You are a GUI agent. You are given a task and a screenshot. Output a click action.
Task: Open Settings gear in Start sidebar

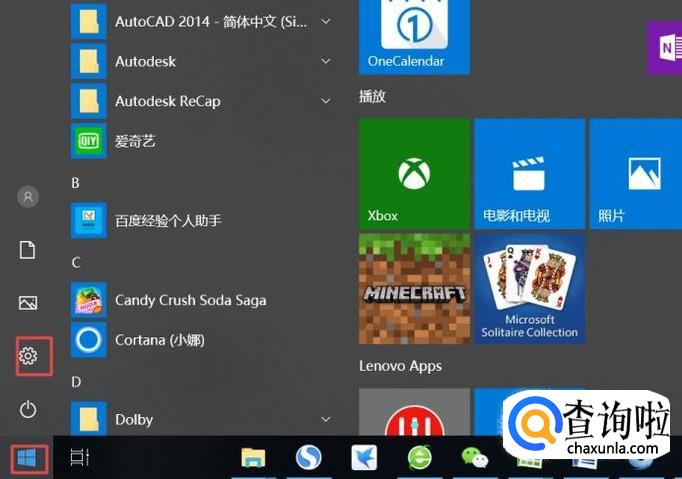point(28,356)
